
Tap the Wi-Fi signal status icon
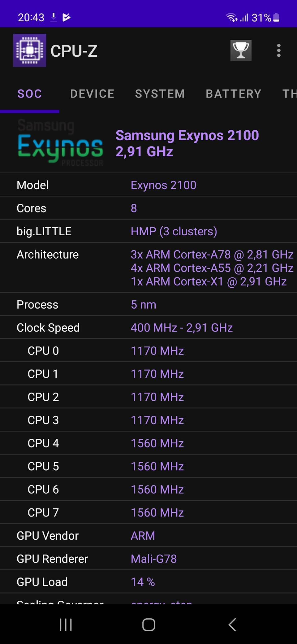pyautogui.click(x=231, y=18)
